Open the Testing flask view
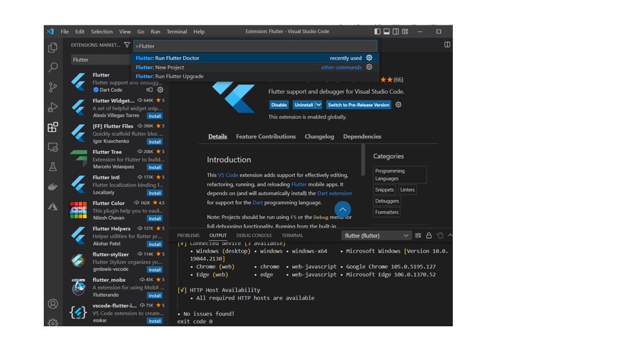Viewport: 644px width, 362px height. (x=53, y=167)
